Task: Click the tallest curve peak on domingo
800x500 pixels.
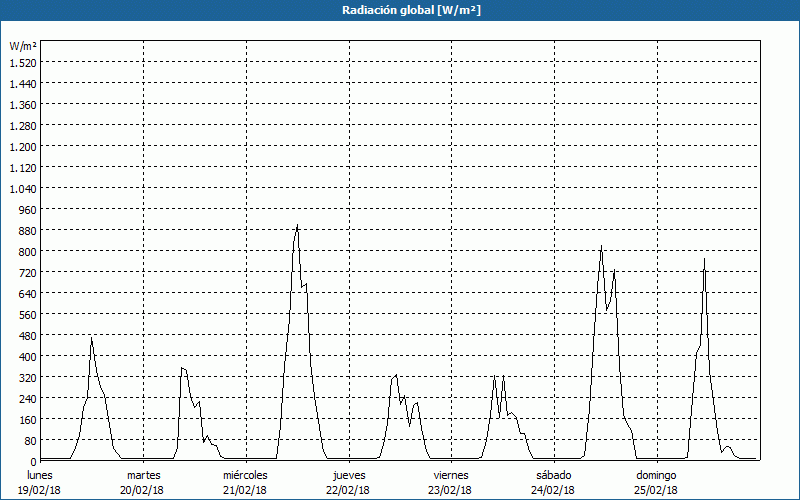Action: click(x=704, y=259)
